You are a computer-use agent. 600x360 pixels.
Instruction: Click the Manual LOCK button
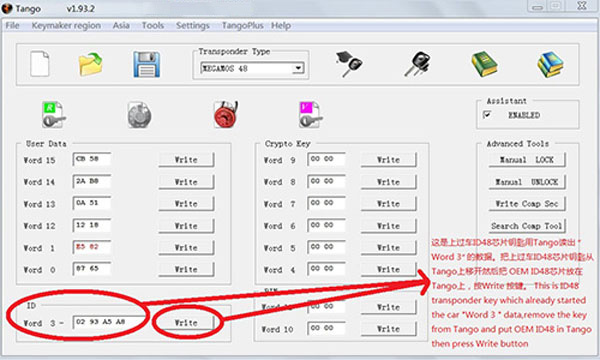click(x=527, y=160)
